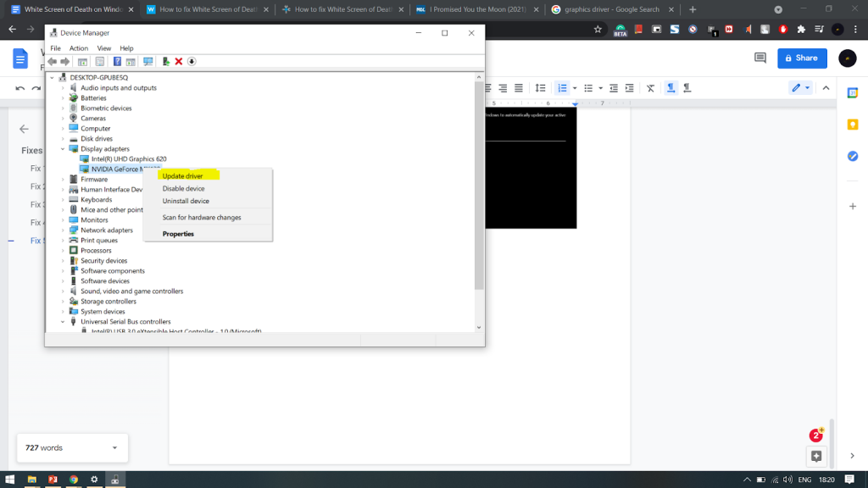The width and height of the screenshot is (868, 488).
Task: Expand the Audio inputs and outputs node
Action: [x=63, y=88]
